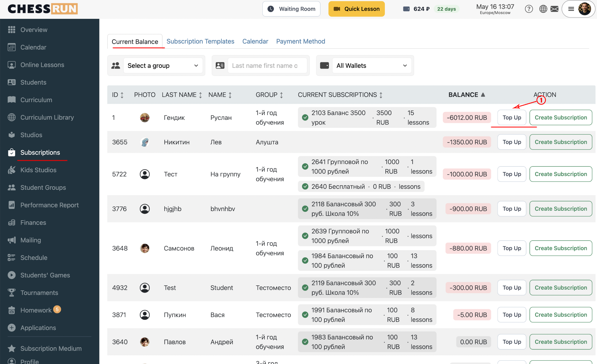The width and height of the screenshot is (597, 364).
Task: Open Performance Report
Action: click(49, 205)
